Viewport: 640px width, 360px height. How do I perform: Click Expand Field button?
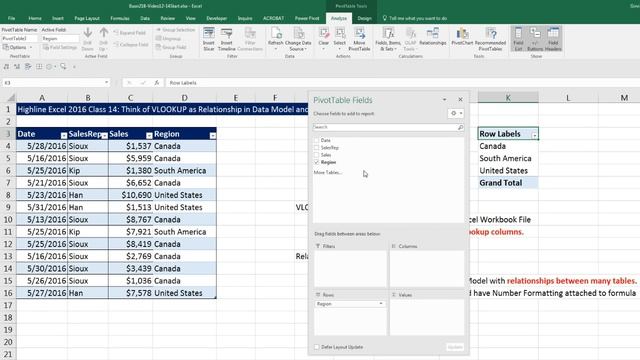(130, 33)
